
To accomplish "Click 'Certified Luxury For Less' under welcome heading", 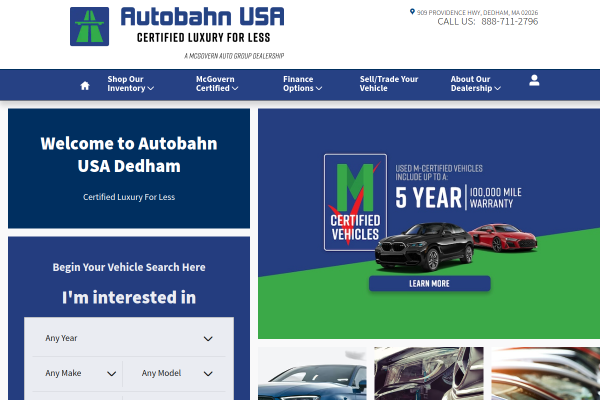I will point(129,197).
